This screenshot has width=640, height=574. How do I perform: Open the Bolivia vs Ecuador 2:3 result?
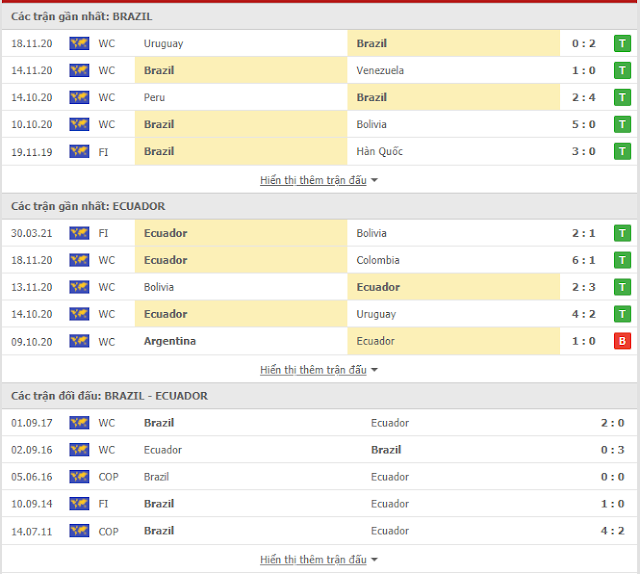320,287
